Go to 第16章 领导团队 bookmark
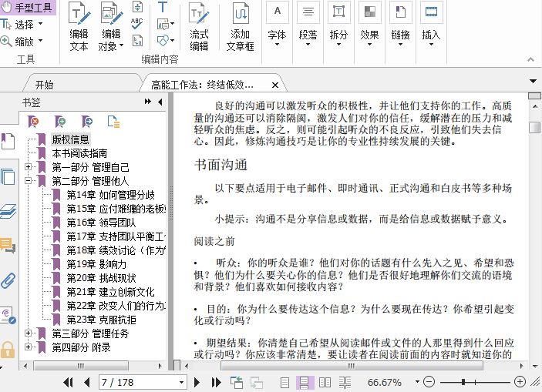The image size is (542, 392). pos(101,223)
